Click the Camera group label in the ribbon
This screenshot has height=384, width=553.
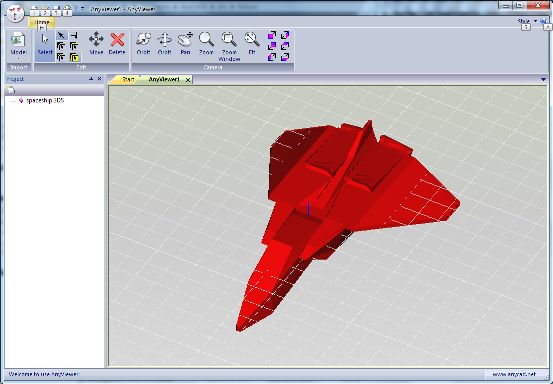(213, 67)
